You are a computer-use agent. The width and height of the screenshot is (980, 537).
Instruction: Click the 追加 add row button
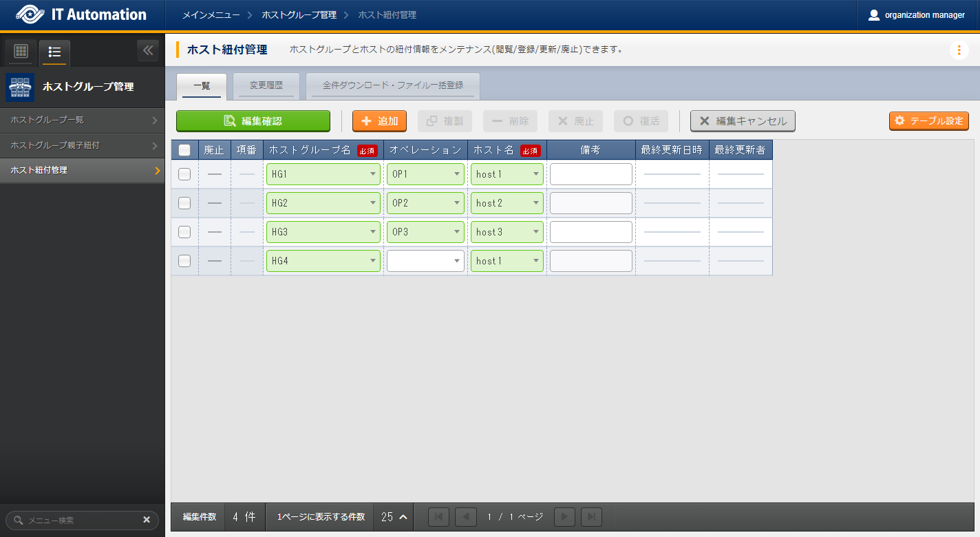pyautogui.click(x=379, y=121)
